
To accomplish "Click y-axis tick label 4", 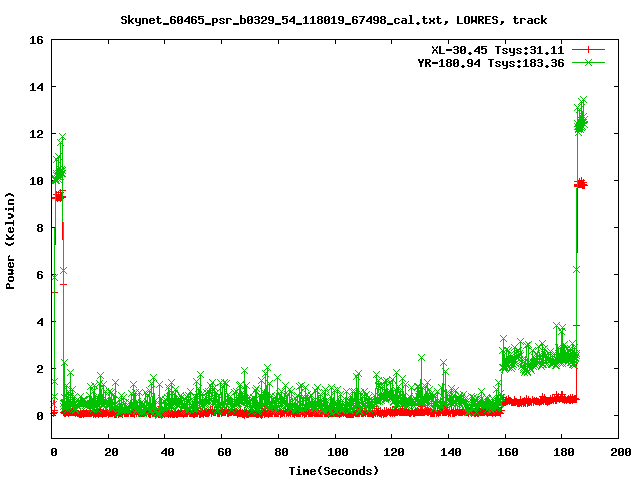I will click(x=40, y=322).
